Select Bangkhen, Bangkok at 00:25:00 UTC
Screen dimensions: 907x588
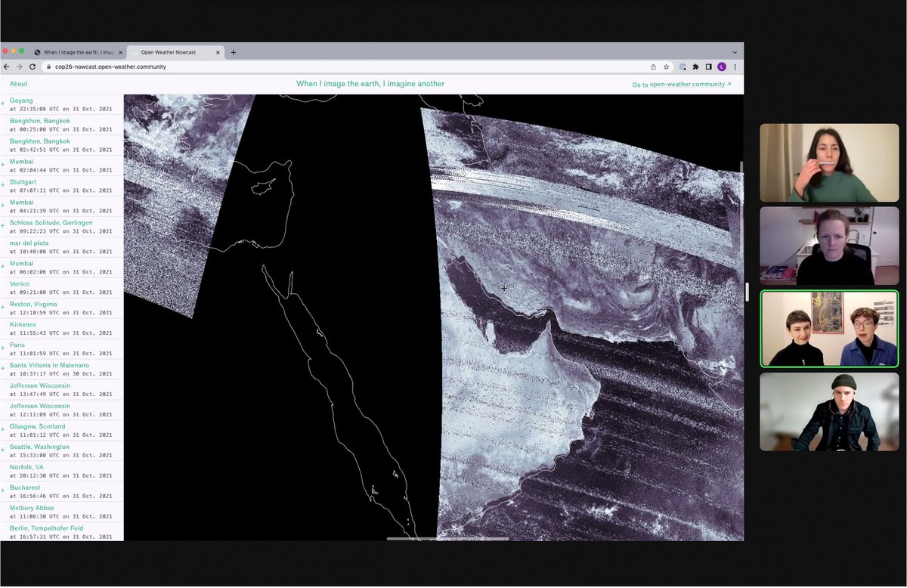[61, 125]
